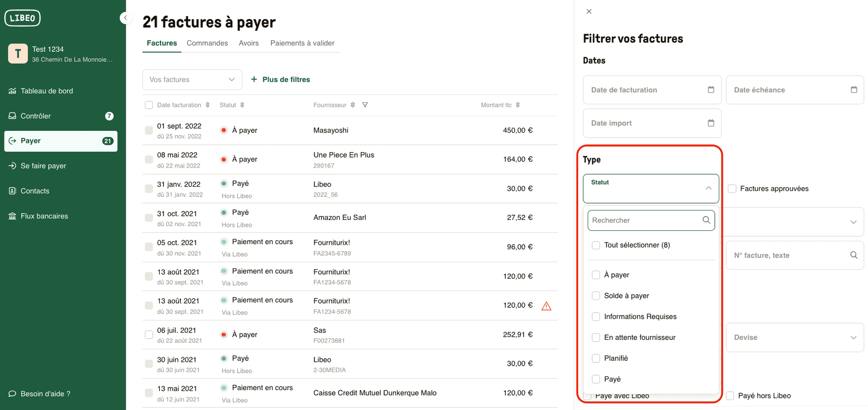Click the Test 1234 company avatar
This screenshot has height=410, width=868.
pos(18,54)
